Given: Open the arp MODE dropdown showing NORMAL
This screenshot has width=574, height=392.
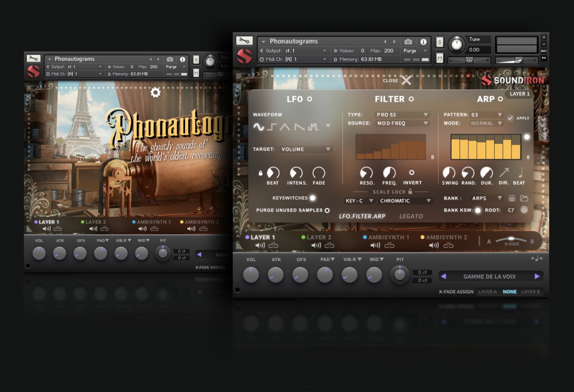Looking at the screenshot, I should click(486, 123).
